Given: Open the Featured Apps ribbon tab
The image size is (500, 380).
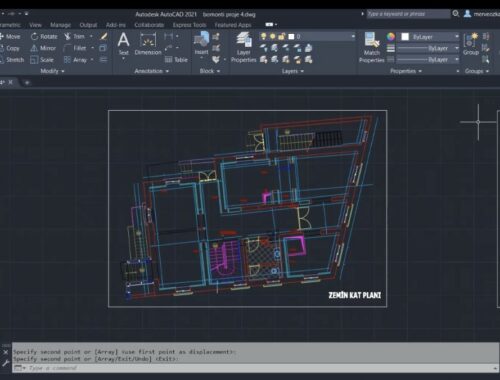Looking at the screenshot, I should pos(233,25).
